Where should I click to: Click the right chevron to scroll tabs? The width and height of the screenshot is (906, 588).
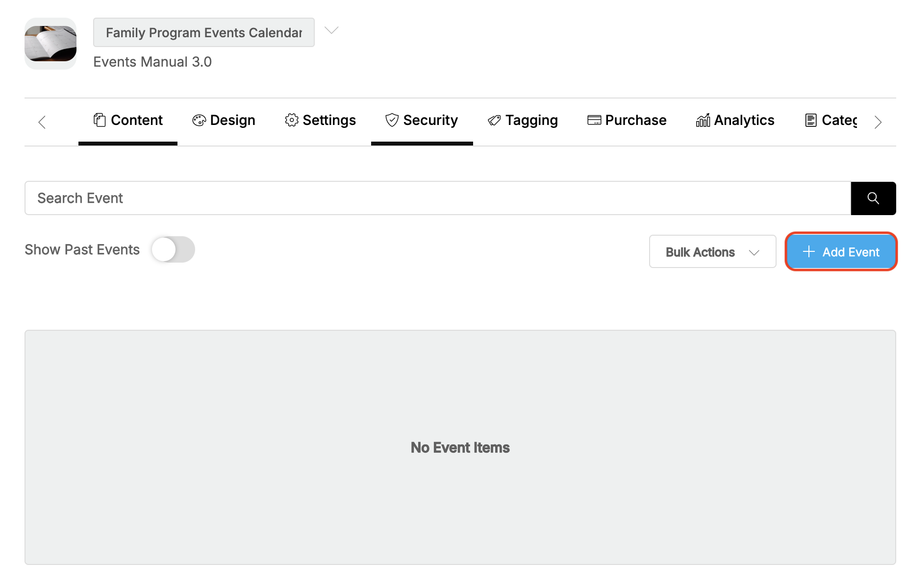pyautogui.click(x=878, y=122)
